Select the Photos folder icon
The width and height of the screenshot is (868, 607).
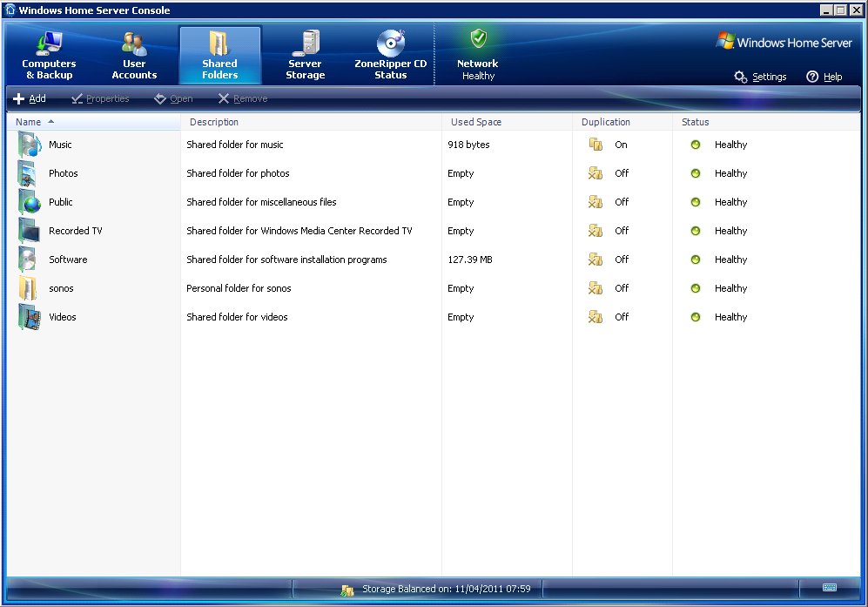pyautogui.click(x=28, y=173)
